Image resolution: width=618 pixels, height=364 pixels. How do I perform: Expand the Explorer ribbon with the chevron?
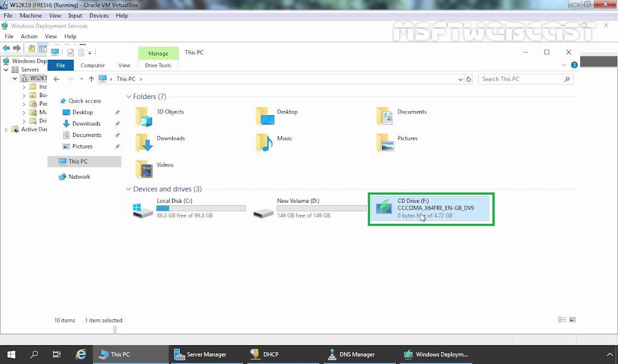tap(564, 65)
